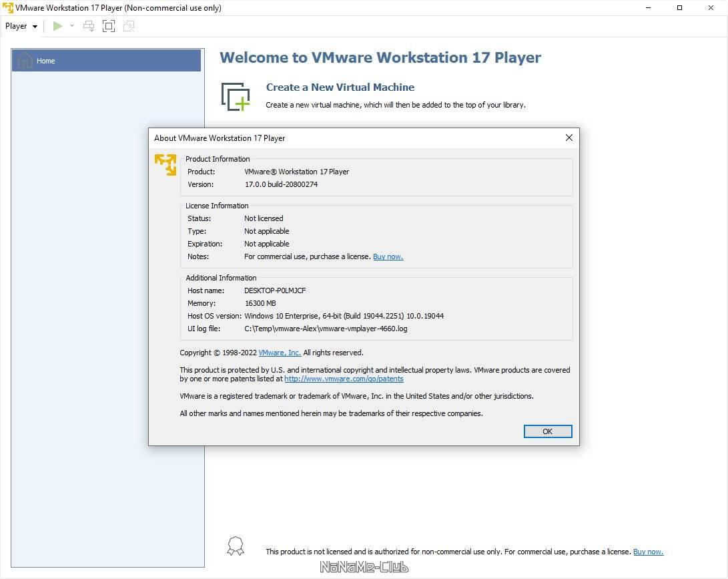Enter full screen mode via toolbar icon
Screen dimensions: 728x579
tap(109, 26)
